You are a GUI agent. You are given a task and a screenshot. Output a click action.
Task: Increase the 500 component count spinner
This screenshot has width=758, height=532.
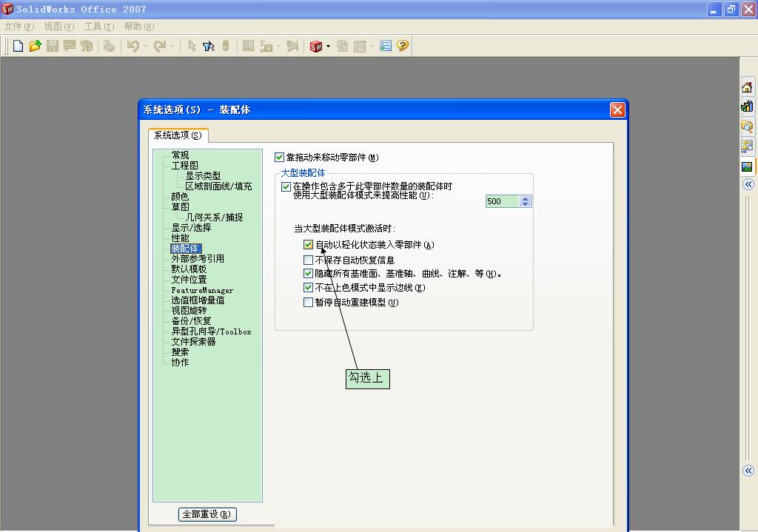(526, 198)
